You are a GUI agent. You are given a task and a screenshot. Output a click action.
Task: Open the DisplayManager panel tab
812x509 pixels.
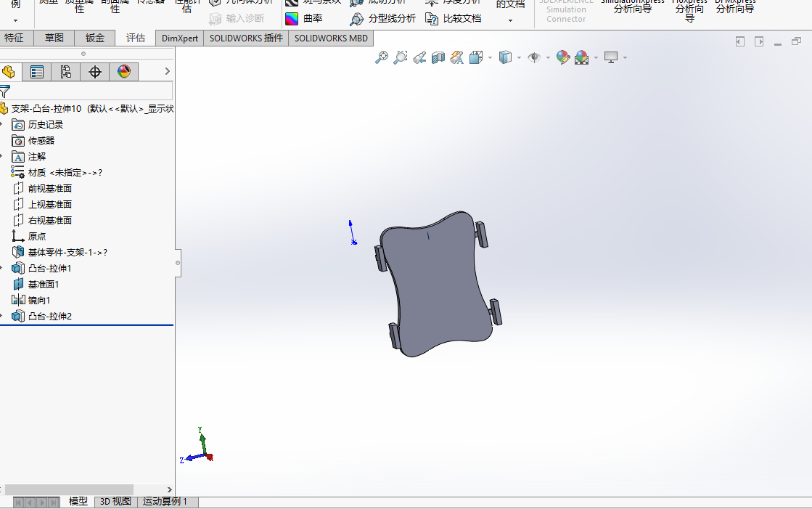pos(124,71)
